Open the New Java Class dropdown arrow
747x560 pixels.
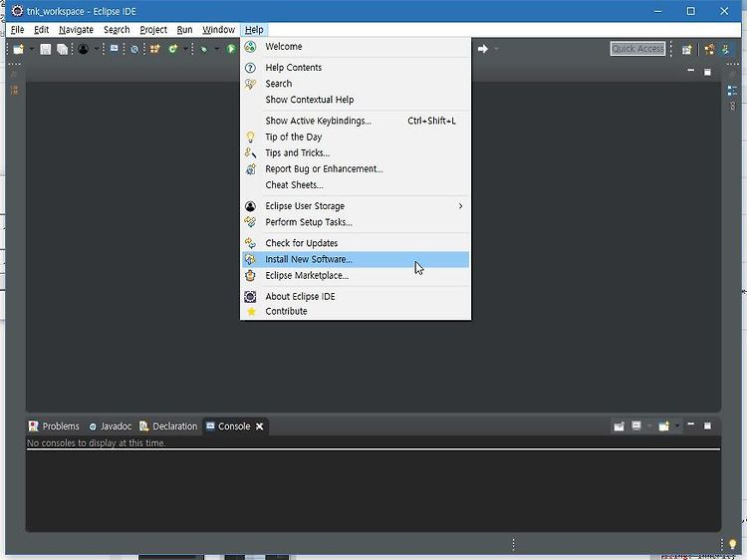(x=185, y=49)
